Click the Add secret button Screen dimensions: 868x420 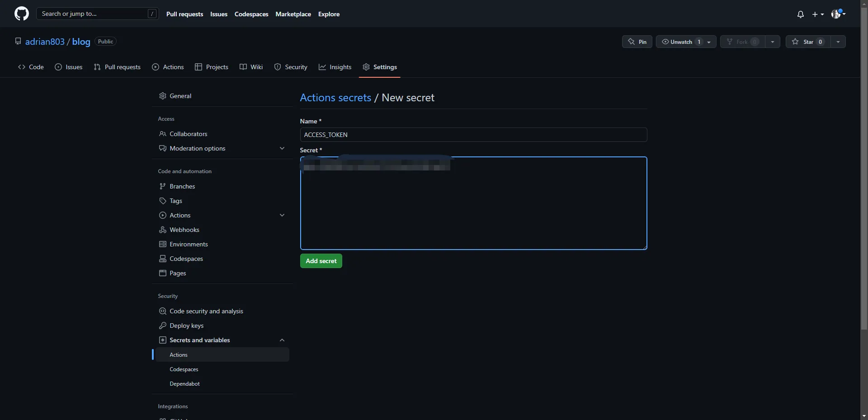click(321, 261)
